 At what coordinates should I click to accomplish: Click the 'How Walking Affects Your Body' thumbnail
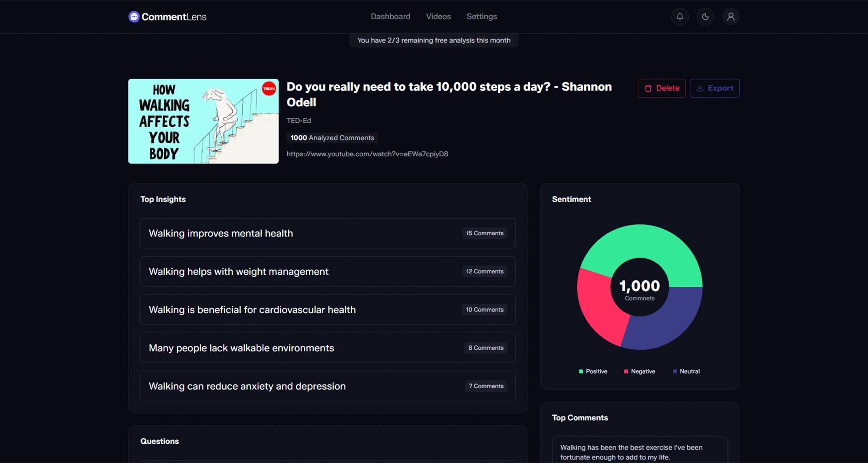(203, 121)
